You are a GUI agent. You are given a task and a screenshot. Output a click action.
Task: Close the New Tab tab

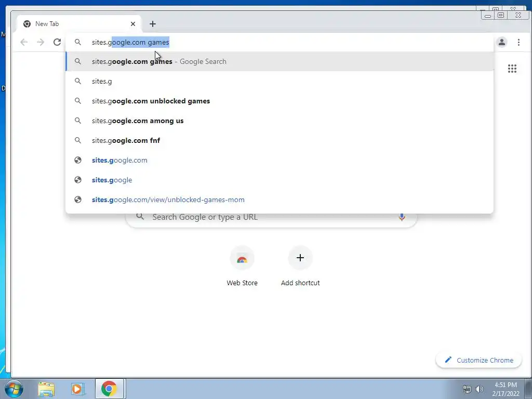(133, 24)
